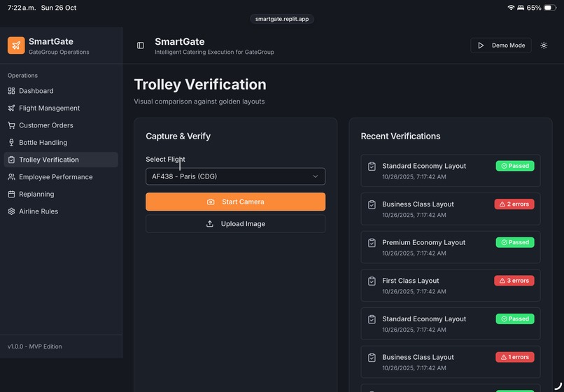Image resolution: width=564 pixels, height=392 pixels.
Task: Click the 1 errors badge on Business Class Layout
Action: coord(515,357)
